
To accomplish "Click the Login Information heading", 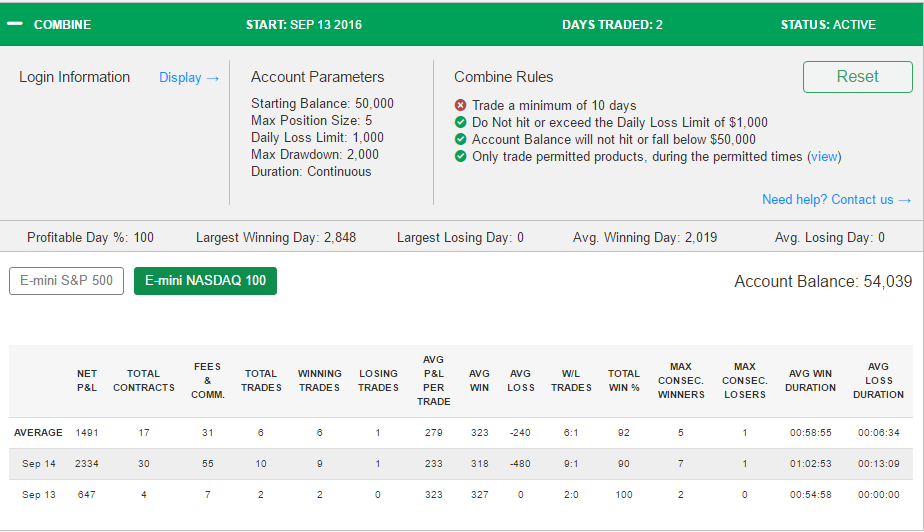I will click(x=74, y=77).
